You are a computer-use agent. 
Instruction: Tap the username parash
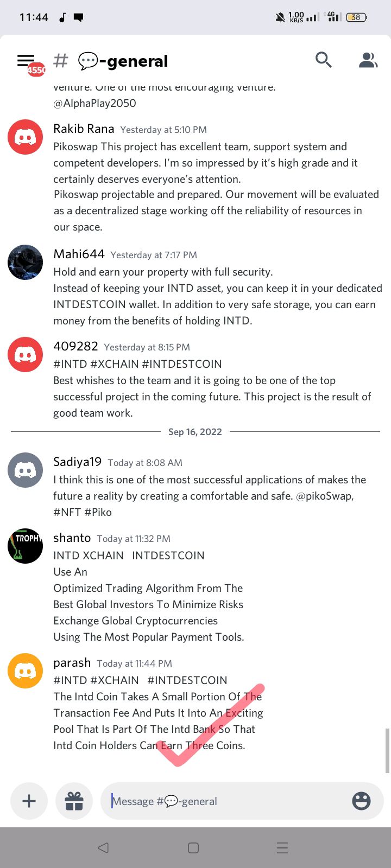pos(72,663)
